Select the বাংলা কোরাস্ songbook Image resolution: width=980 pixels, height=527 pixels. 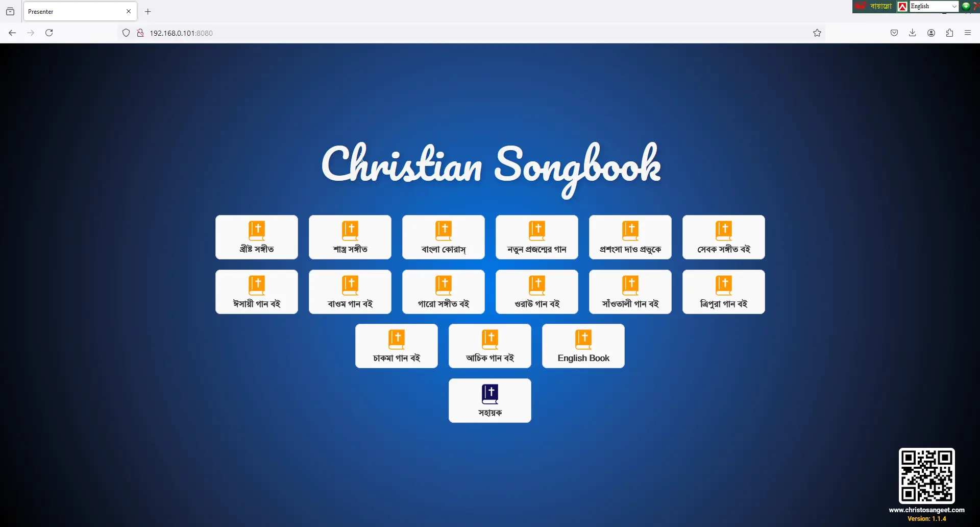pos(443,237)
